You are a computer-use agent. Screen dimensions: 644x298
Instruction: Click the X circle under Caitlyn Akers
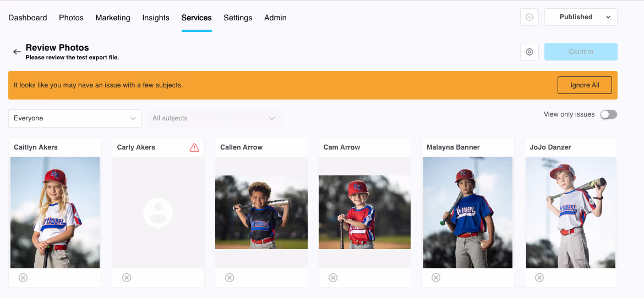(24, 278)
